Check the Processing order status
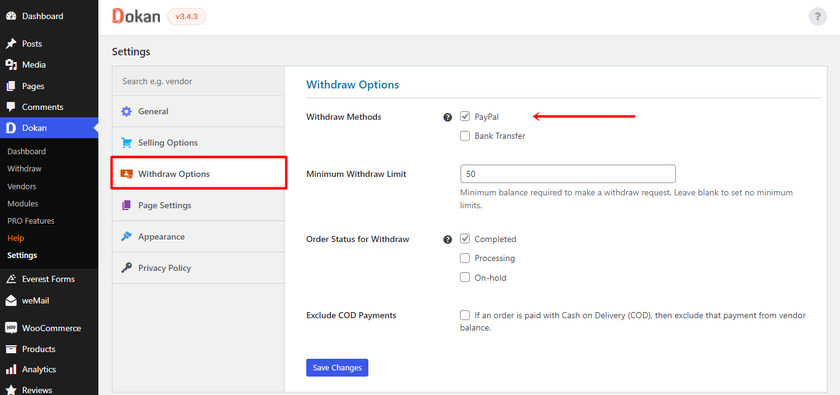 (465, 258)
